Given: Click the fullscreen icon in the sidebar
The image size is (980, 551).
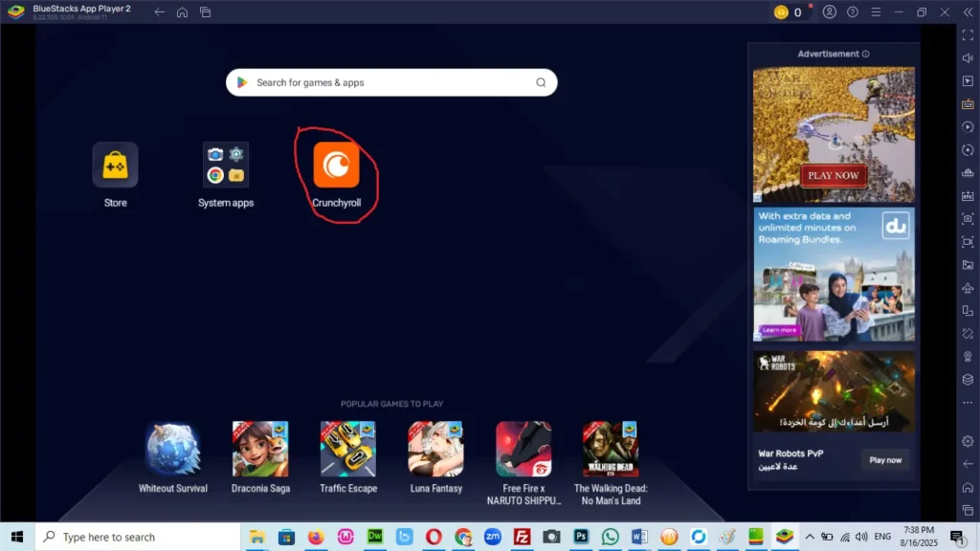Looking at the screenshot, I should click(968, 35).
